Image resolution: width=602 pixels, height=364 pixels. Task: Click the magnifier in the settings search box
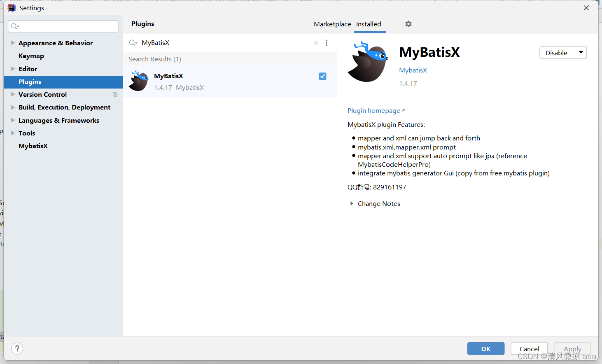click(x=14, y=26)
